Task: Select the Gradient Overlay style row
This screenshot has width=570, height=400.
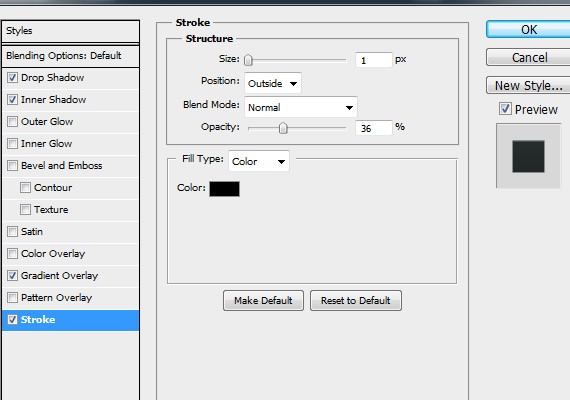Action: click(x=71, y=276)
